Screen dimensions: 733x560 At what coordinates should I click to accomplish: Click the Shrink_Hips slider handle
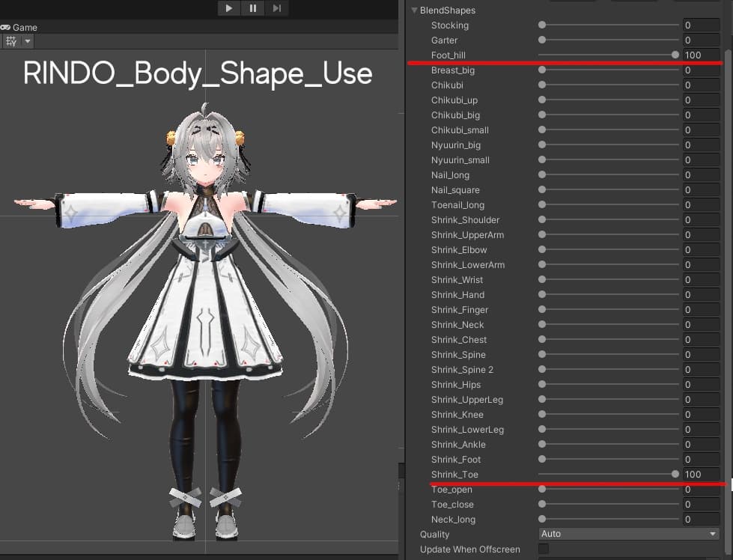pos(542,385)
